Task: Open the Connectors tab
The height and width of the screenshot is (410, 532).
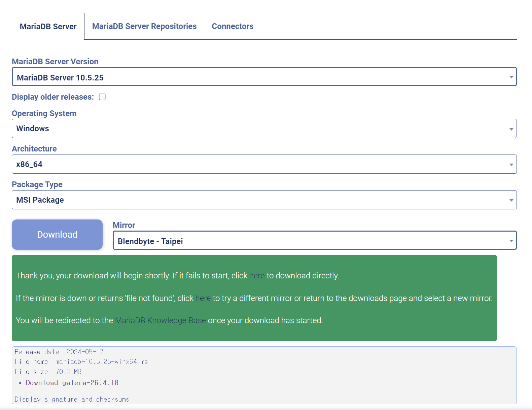Action: pyautogui.click(x=233, y=26)
